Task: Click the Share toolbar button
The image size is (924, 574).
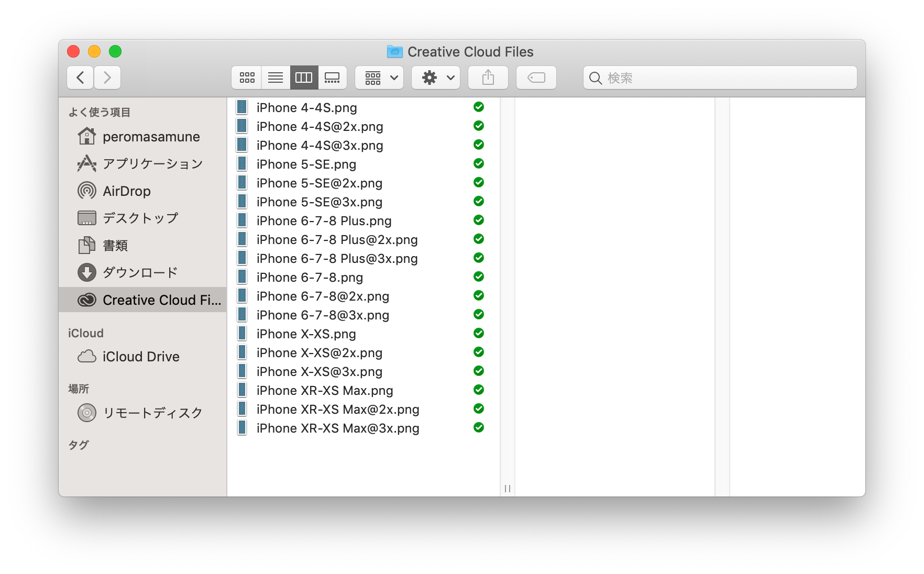Action: (488, 78)
